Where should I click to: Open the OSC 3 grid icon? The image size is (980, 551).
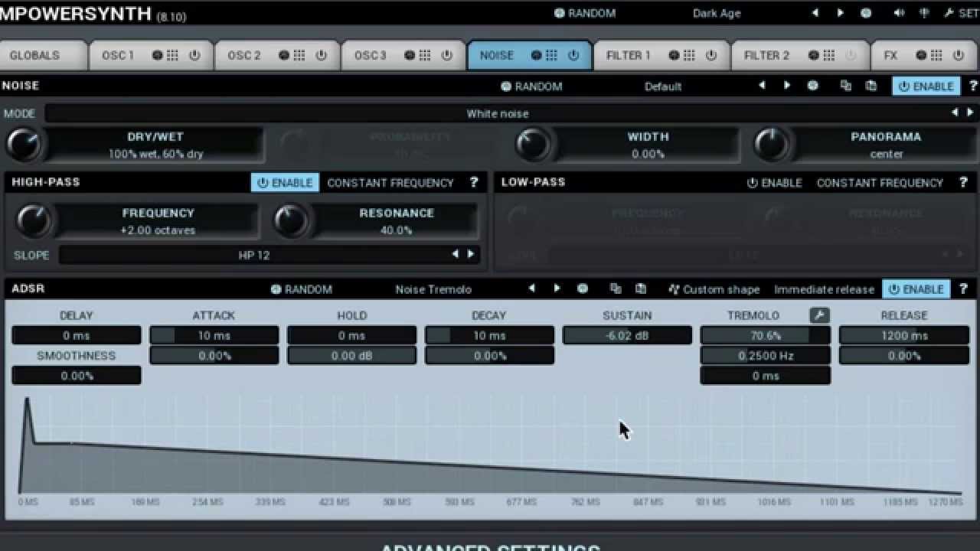(425, 55)
